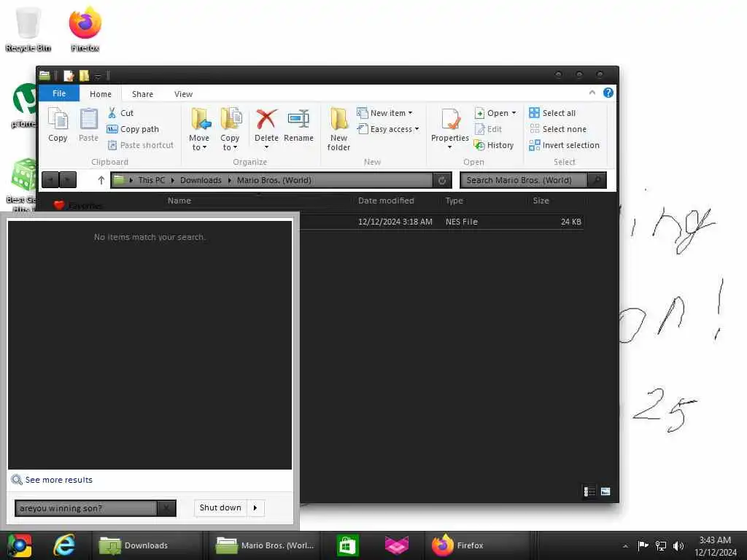Expand Shut down options arrow
This screenshot has width=747, height=560.
click(255, 507)
